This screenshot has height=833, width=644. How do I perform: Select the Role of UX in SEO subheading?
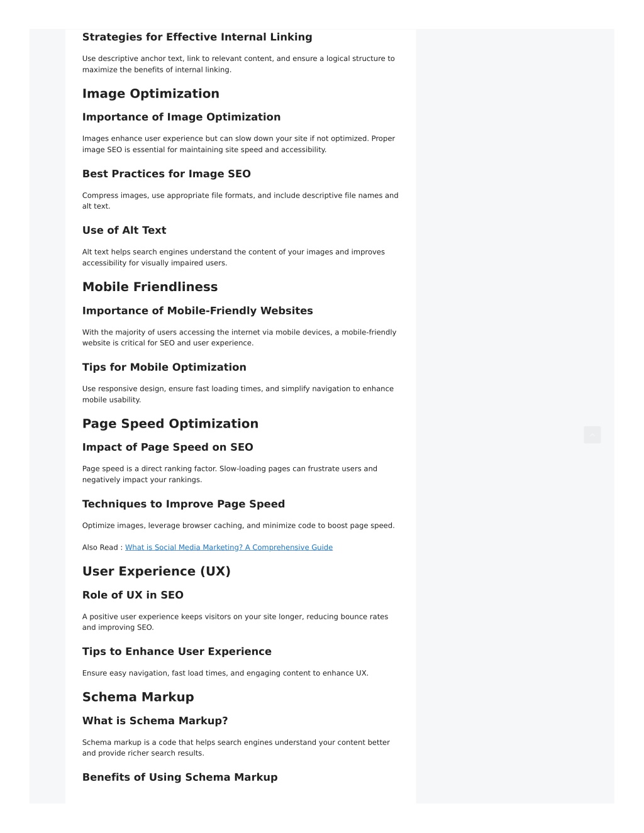133,595
